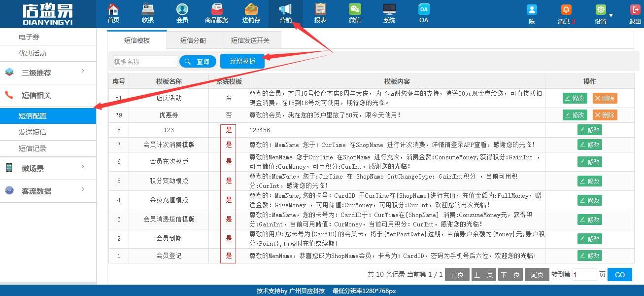Click the 123456 template content cell
644x296 pixels.
[x=397, y=130]
